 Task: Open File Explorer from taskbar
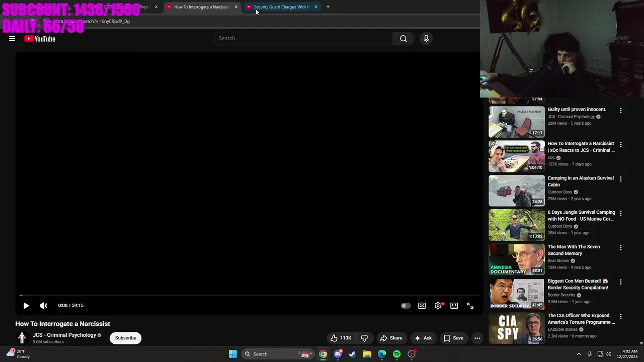tap(367, 354)
